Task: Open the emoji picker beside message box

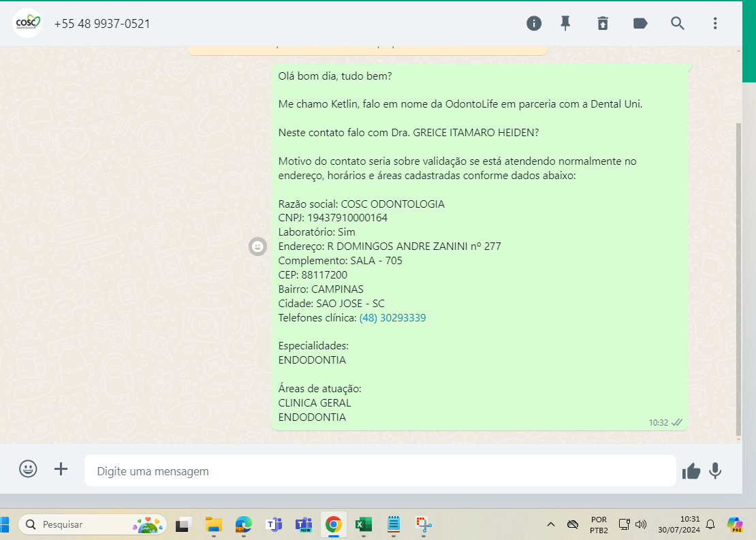Action: (28, 468)
